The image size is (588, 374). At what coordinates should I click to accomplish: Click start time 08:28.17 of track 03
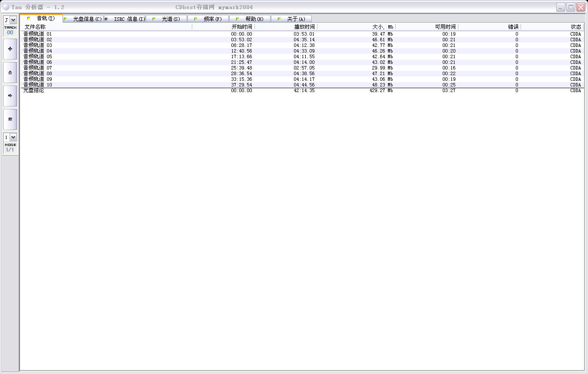[241, 45]
